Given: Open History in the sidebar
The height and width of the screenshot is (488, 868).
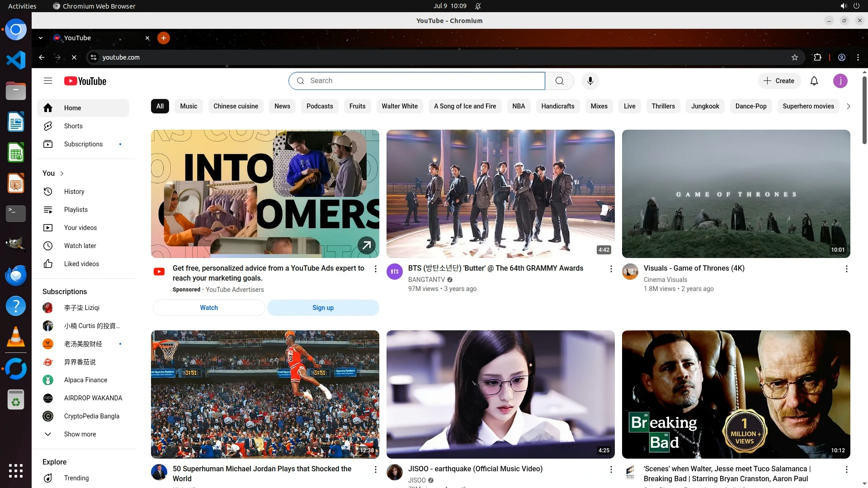Looking at the screenshot, I should (x=74, y=192).
